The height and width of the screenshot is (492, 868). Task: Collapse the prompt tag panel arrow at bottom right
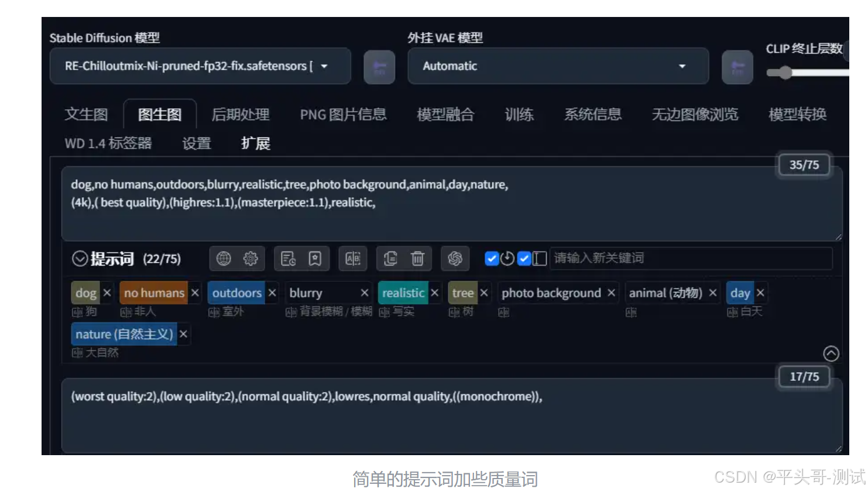click(831, 353)
